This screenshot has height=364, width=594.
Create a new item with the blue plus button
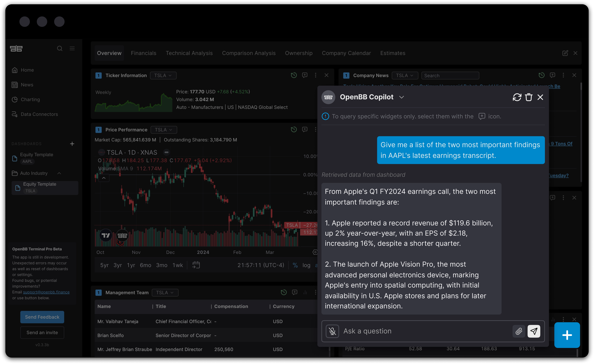(x=567, y=335)
